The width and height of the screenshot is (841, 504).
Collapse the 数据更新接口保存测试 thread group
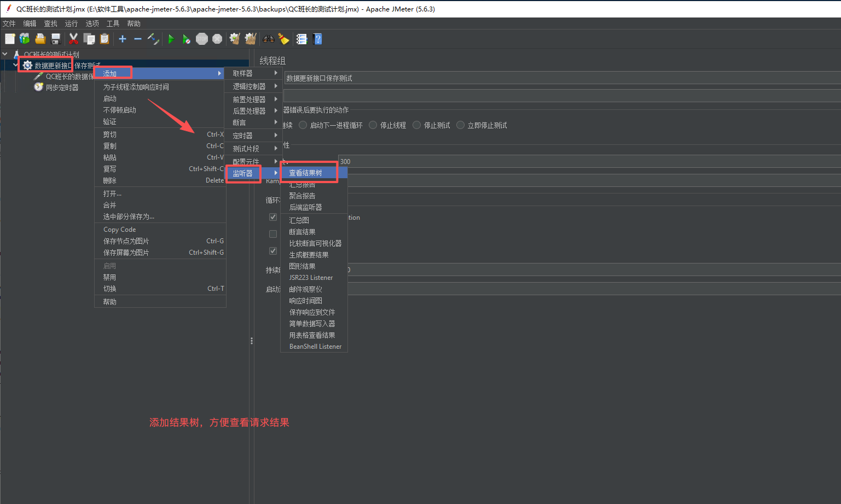(15, 65)
